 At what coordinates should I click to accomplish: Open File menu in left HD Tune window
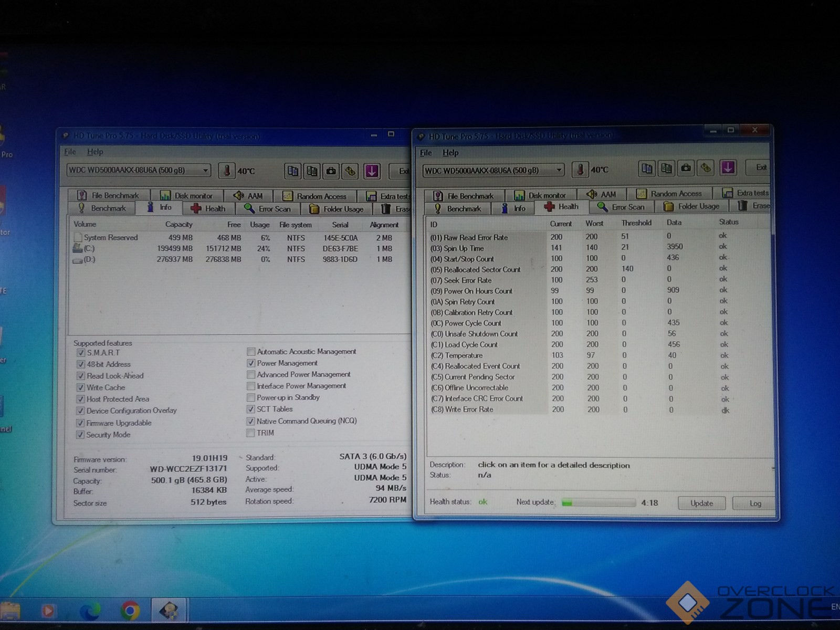70,152
